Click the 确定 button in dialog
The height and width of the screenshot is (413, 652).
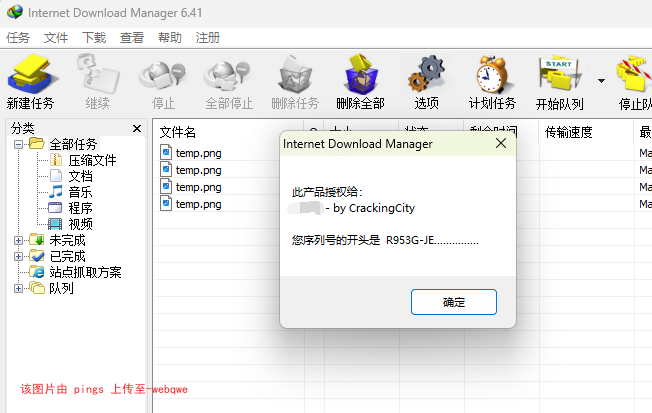tap(454, 302)
